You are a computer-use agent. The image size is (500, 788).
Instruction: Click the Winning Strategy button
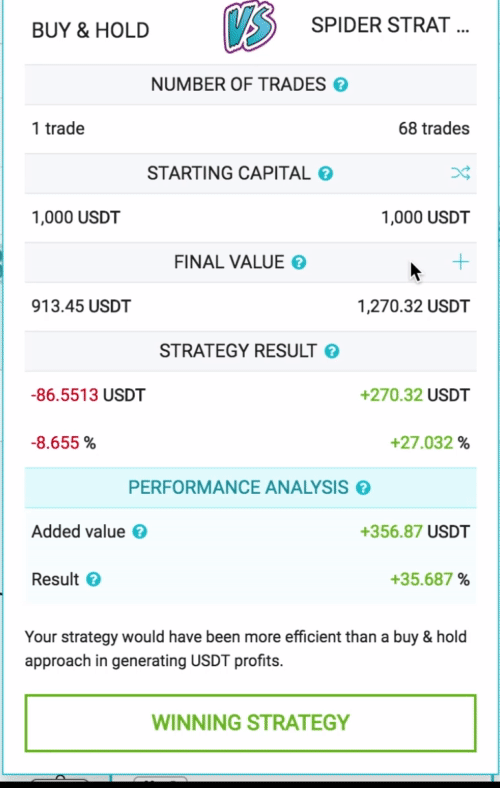pos(250,723)
